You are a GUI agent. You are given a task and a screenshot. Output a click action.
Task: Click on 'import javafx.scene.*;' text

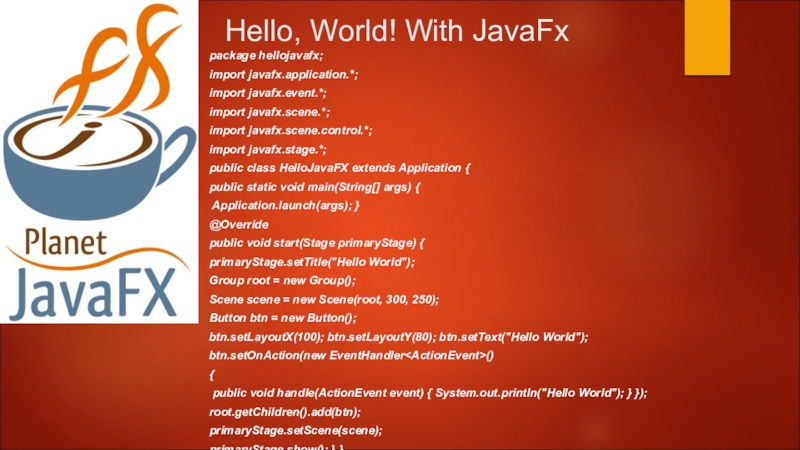[x=269, y=112]
